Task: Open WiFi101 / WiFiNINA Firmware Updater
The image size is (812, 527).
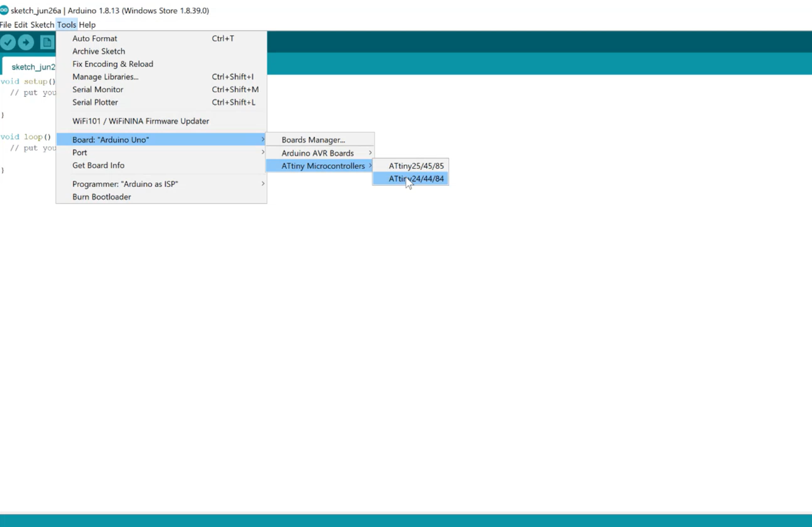Action: [161, 121]
